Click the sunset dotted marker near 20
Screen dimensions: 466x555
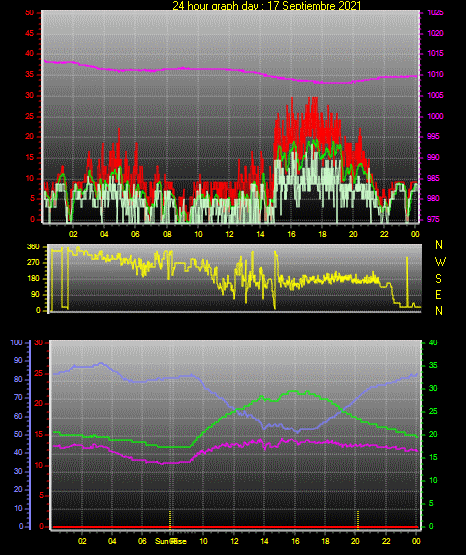point(358,519)
